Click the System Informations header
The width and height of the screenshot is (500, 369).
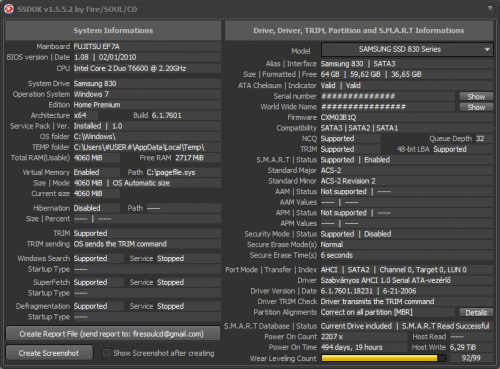(113, 31)
